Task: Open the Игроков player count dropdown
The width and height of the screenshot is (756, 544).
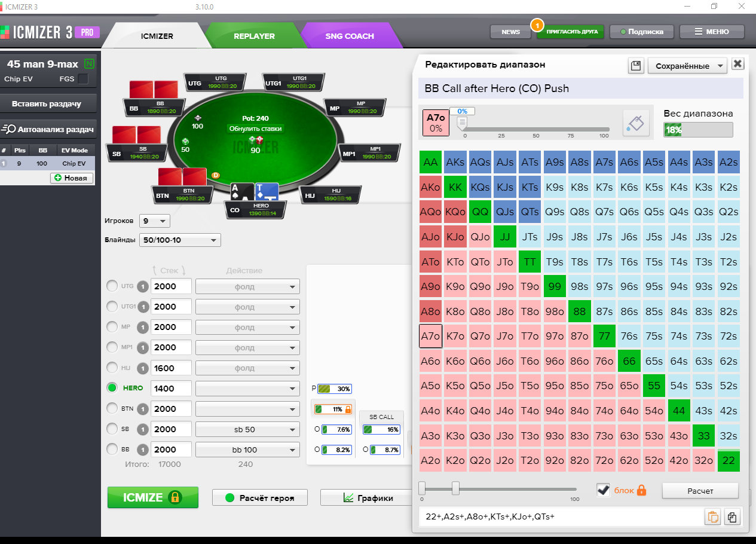Action: [x=155, y=221]
